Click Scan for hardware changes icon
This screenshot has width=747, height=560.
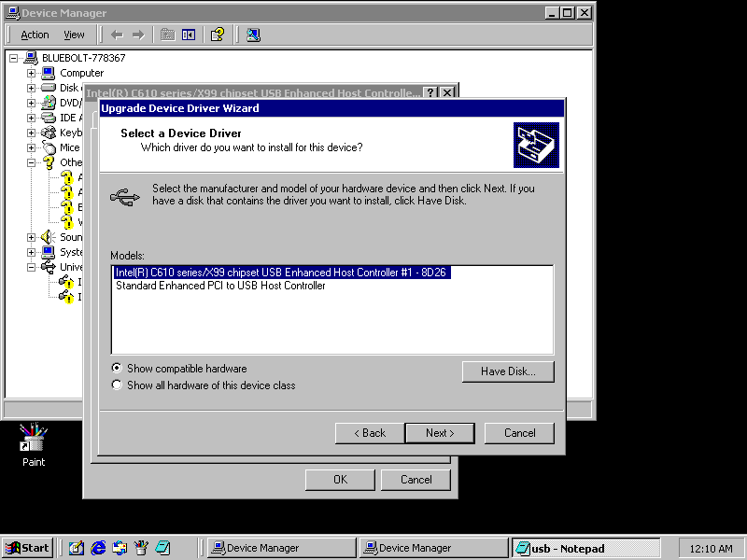(253, 35)
